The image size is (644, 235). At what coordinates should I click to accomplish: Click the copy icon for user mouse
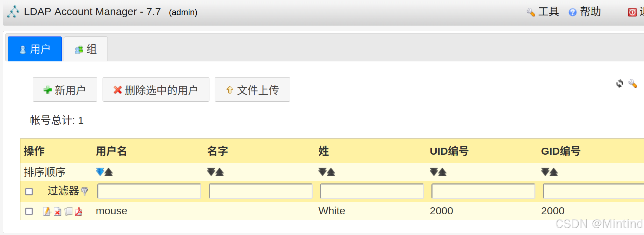point(69,211)
